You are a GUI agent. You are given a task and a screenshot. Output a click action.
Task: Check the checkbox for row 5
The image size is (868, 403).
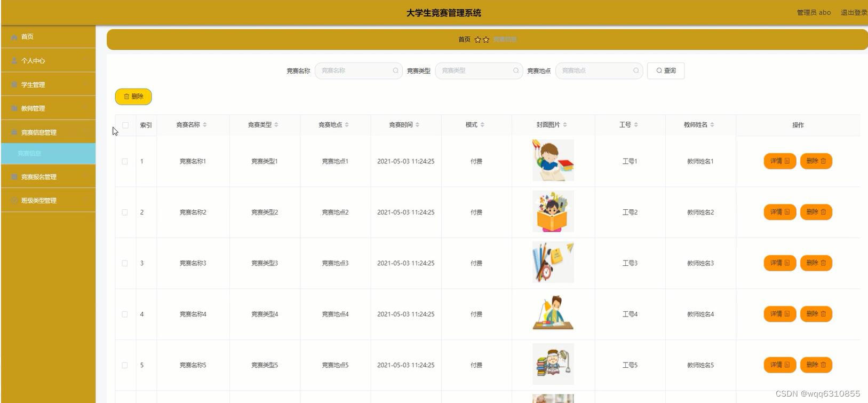pos(125,365)
